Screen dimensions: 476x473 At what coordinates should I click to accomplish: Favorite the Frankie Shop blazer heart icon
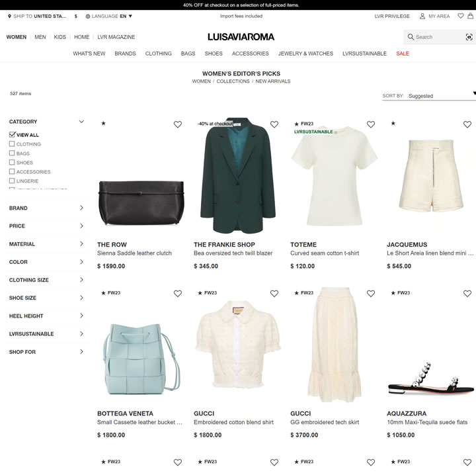coord(274,124)
